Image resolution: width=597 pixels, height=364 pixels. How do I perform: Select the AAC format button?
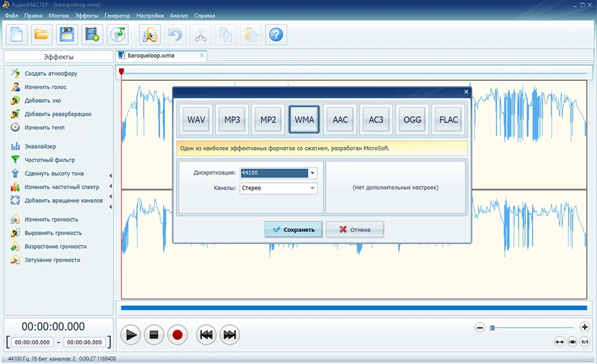point(340,120)
